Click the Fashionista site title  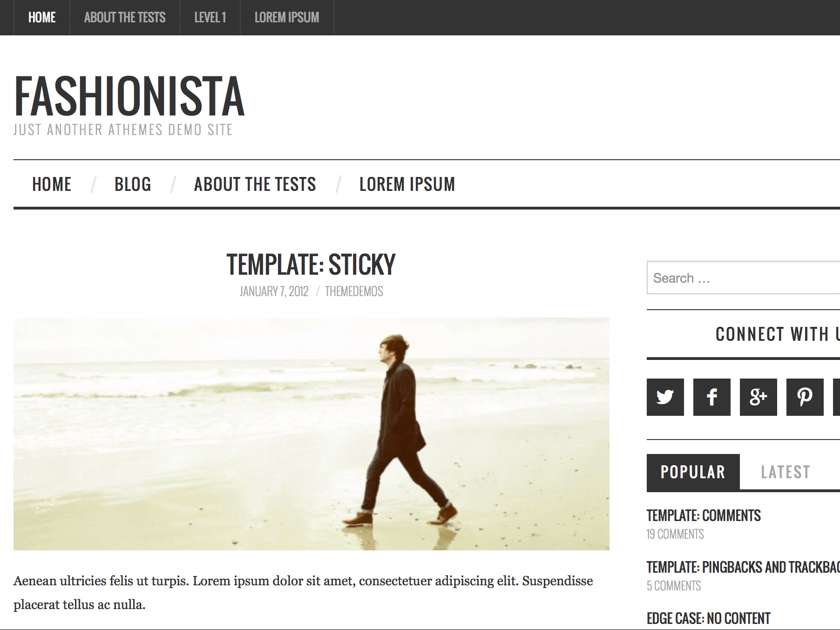(129, 96)
